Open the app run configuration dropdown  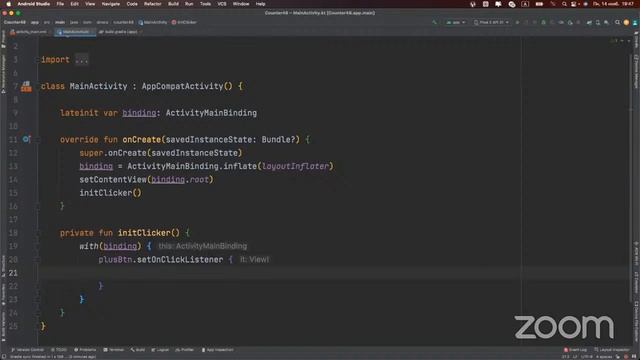click(x=456, y=22)
